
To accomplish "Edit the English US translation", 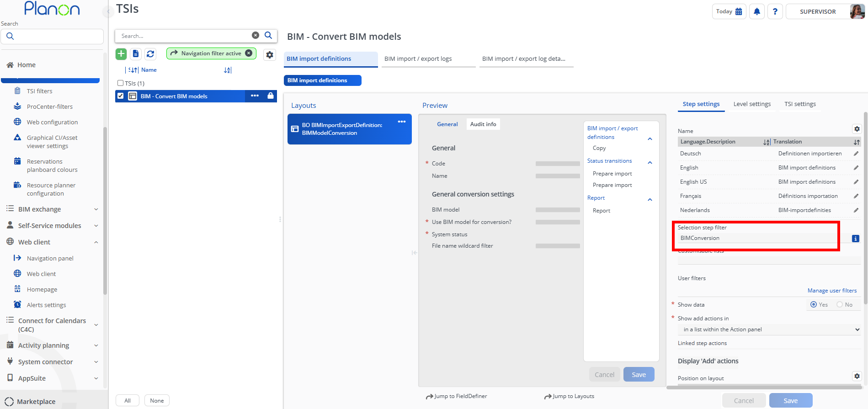I will (x=856, y=182).
